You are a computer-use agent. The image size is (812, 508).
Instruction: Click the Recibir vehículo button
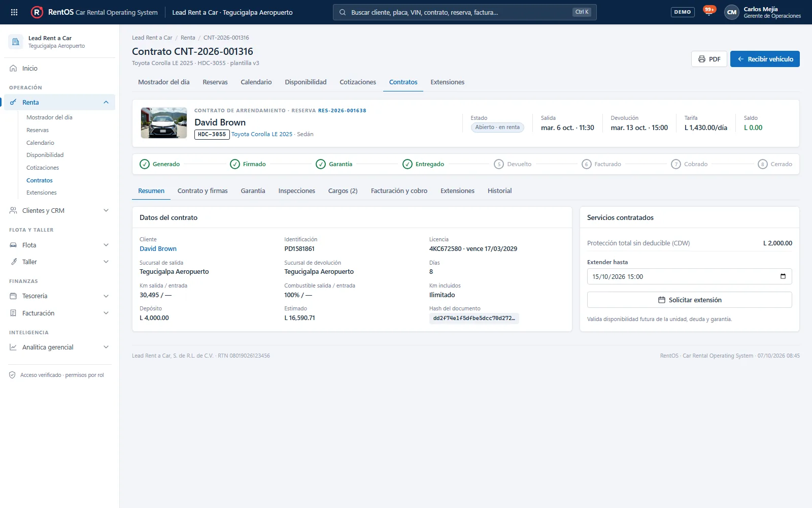tap(765, 59)
